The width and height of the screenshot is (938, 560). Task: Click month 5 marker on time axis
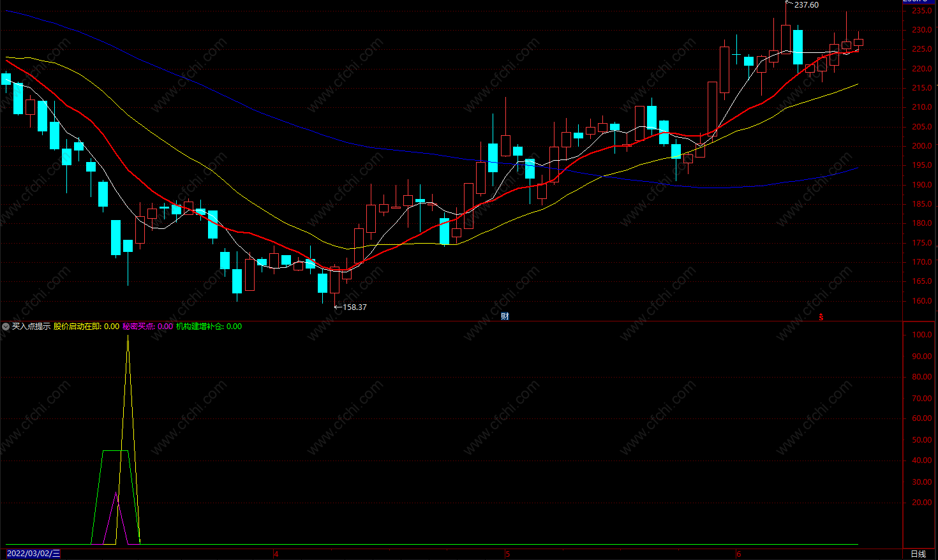pyautogui.click(x=508, y=554)
